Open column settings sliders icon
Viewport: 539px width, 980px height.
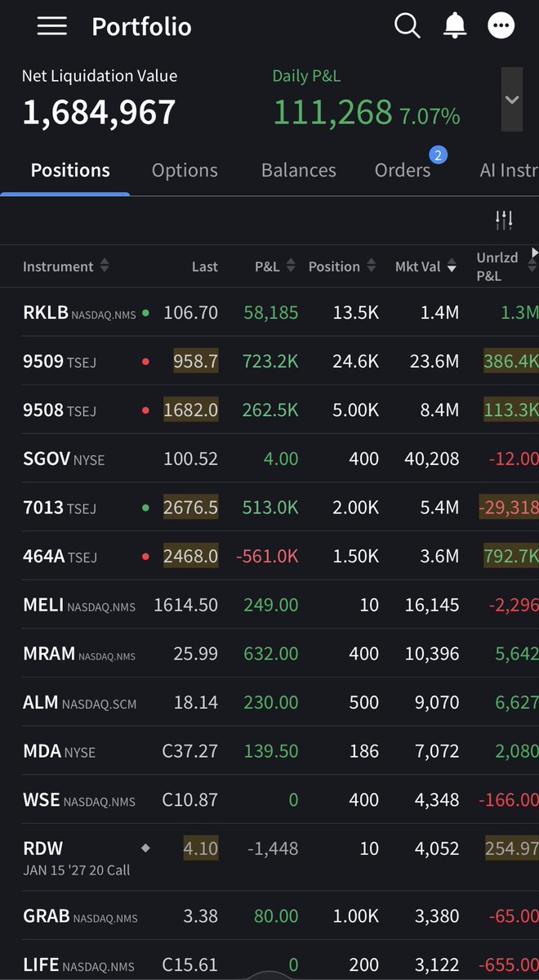pos(504,219)
